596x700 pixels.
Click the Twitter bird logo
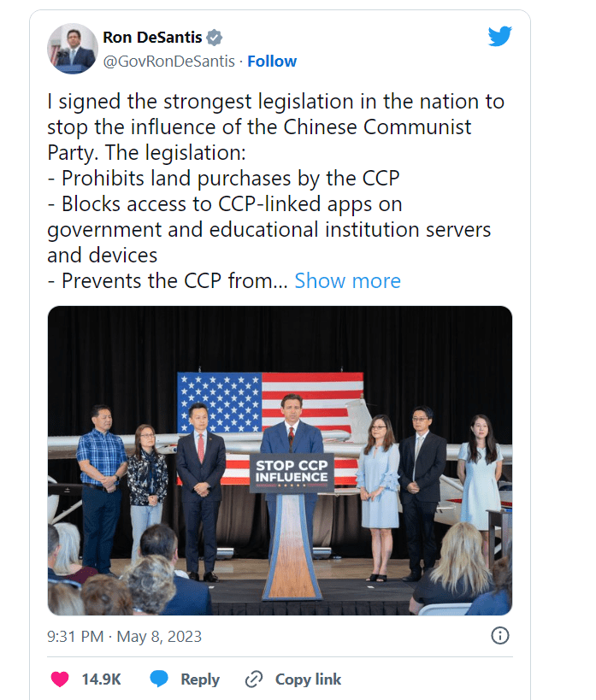coord(499,36)
